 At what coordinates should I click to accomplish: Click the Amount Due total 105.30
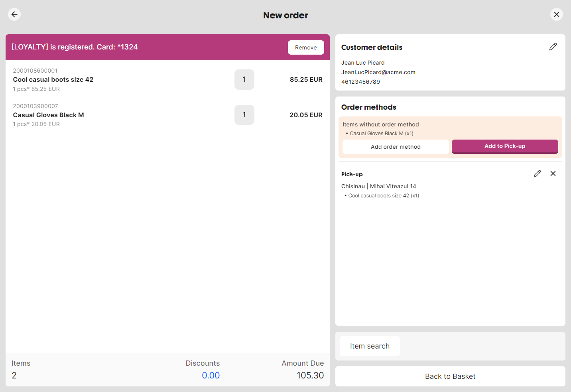pos(310,375)
